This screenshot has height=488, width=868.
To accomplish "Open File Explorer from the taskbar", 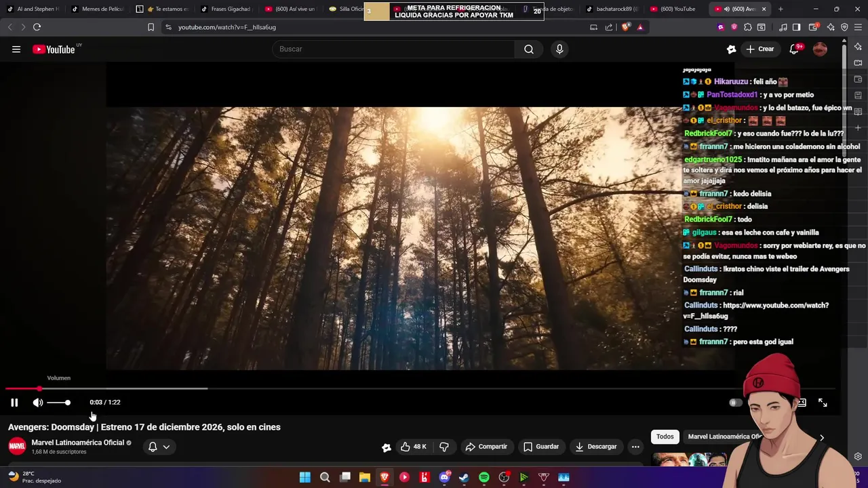I will click(x=365, y=477).
